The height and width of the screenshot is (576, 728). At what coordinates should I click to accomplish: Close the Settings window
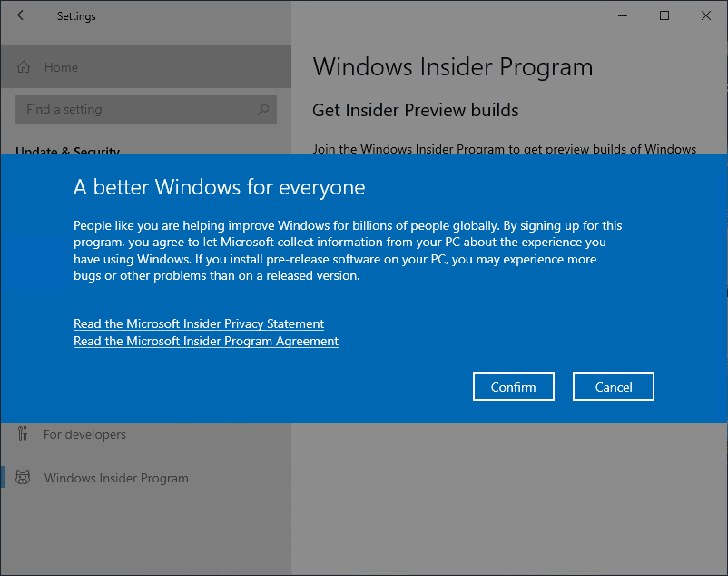pyautogui.click(x=706, y=15)
